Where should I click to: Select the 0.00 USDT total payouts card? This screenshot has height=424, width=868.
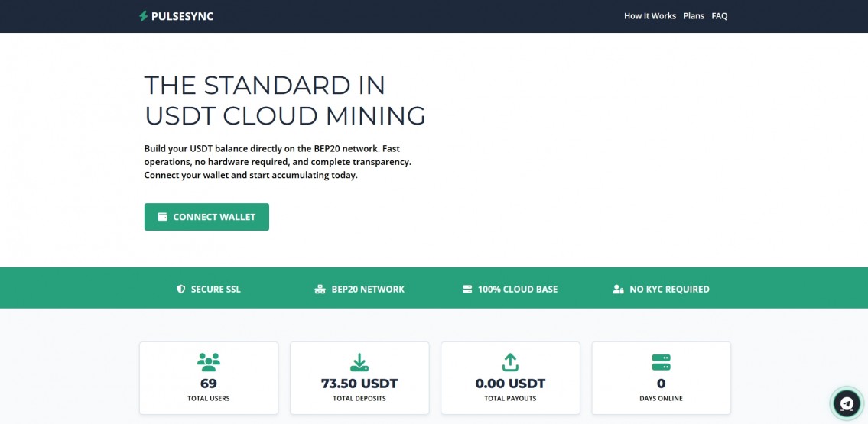510,378
